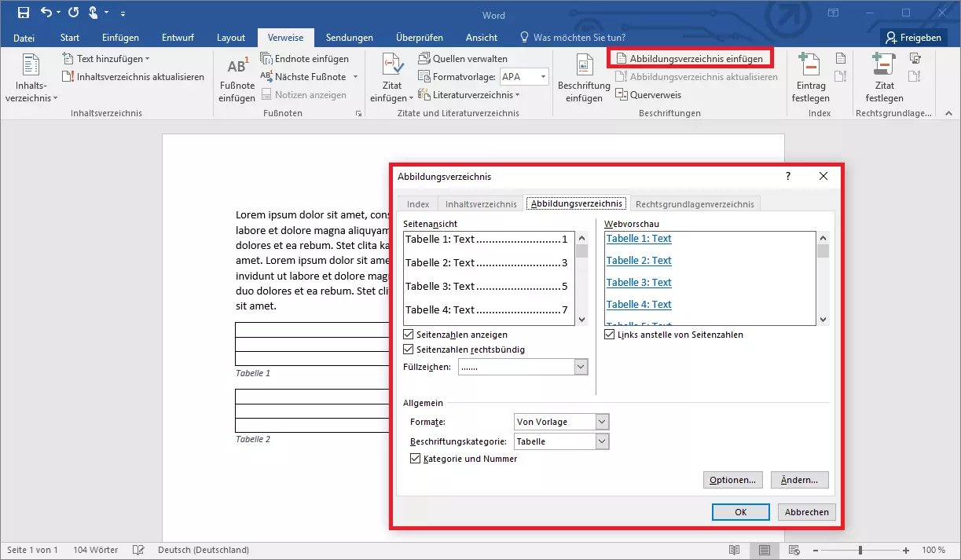Click the zoom out minus button
The width and height of the screenshot is (961, 560).
coord(815,550)
